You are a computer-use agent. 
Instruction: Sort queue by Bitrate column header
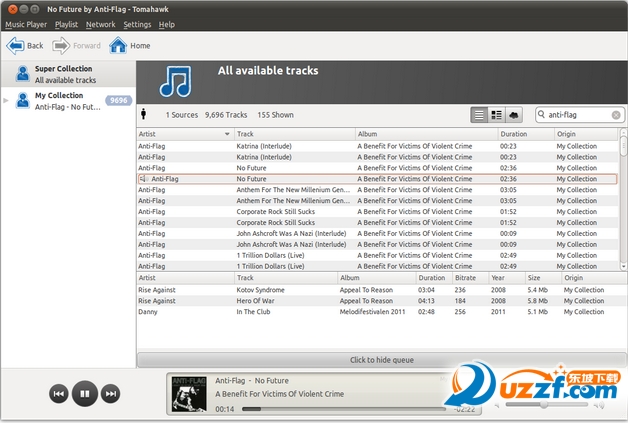[x=470, y=278]
